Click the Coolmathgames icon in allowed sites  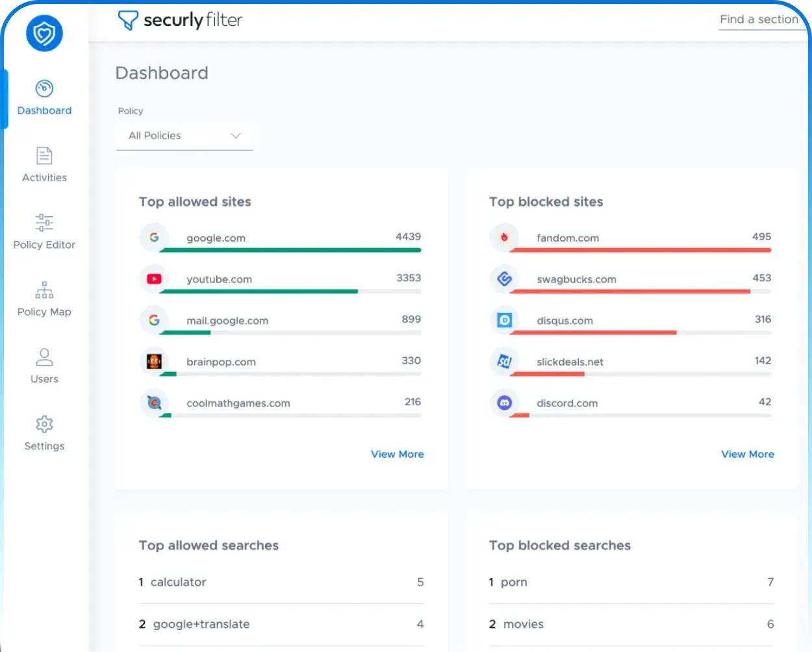point(154,403)
